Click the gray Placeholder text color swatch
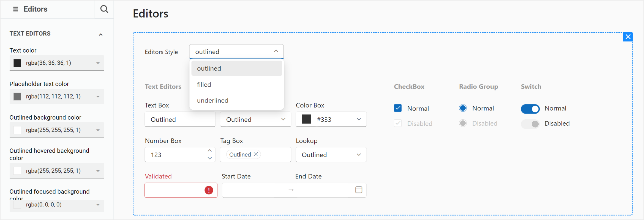The image size is (644, 220). [x=17, y=97]
